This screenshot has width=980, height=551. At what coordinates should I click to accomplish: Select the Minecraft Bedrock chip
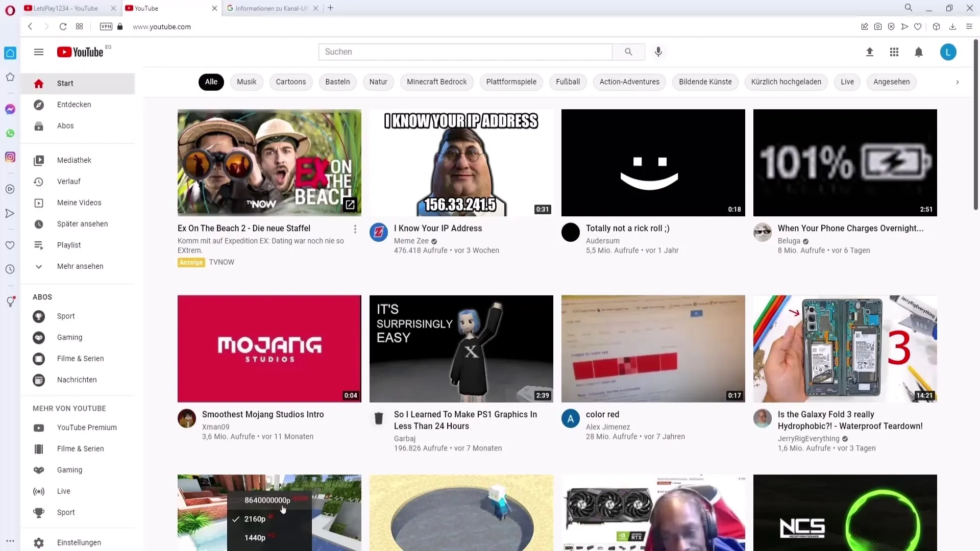click(437, 82)
